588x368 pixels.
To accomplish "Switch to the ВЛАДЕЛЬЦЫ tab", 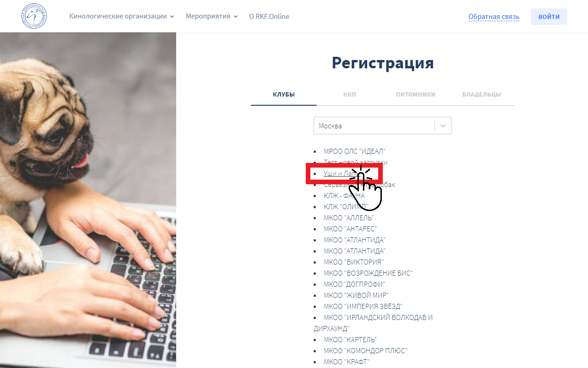I will [481, 94].
